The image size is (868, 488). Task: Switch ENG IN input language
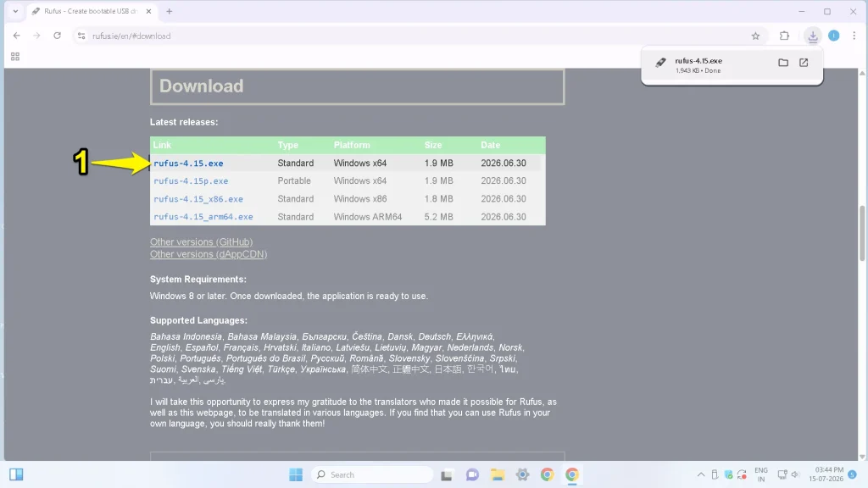[761, 474]
